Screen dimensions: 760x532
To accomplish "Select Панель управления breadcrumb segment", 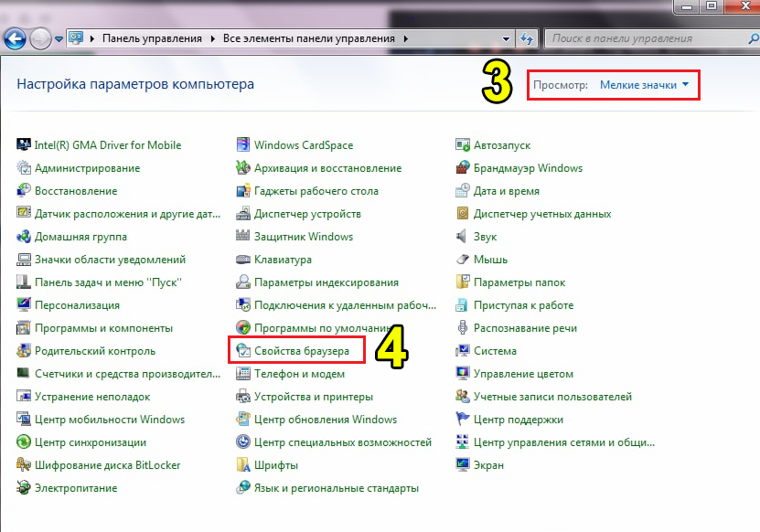I will [x=152, y=38].
